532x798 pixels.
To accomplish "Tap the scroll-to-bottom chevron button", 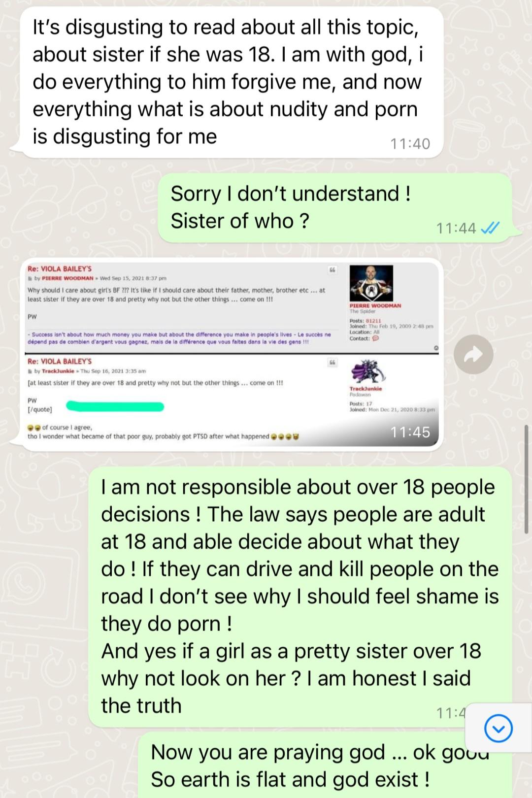I will pyautogui.click(x=499, y=729).
